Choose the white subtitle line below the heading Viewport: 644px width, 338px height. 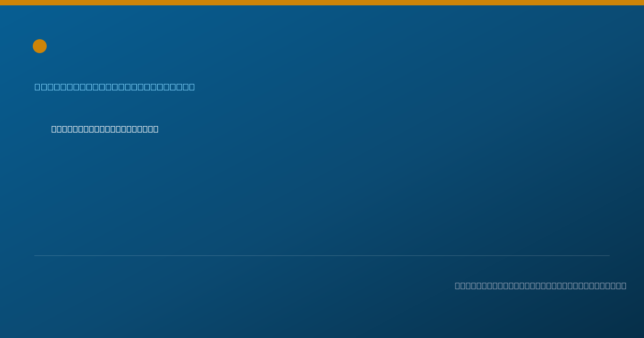pyautogui.click(x=105, y=129)
